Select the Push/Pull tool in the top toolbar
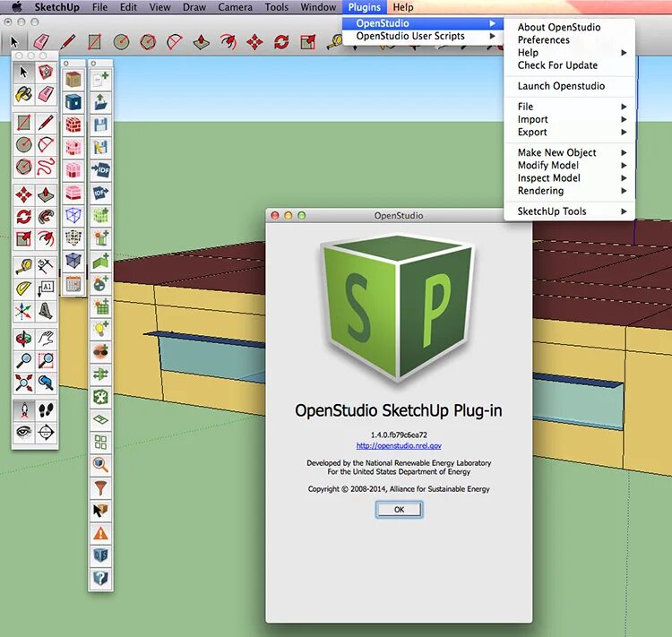This screenshot has width=672, height=637. [202, 42]
